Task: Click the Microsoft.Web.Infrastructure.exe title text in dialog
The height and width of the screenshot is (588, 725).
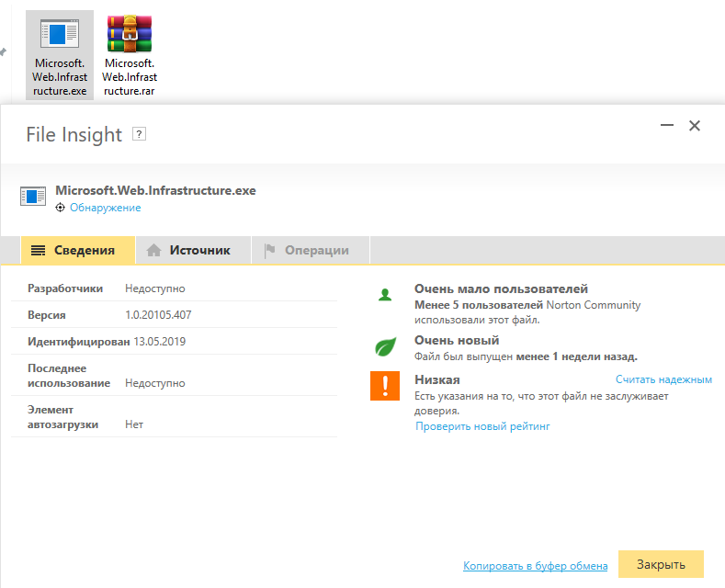Action: click(x=156, y=190)
